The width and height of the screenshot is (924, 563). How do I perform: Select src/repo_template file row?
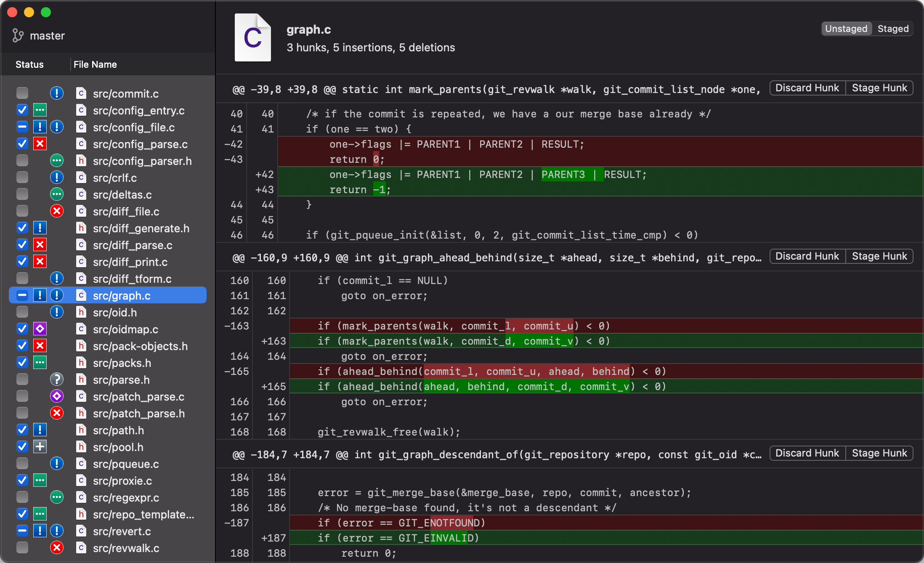pos(108,514)
